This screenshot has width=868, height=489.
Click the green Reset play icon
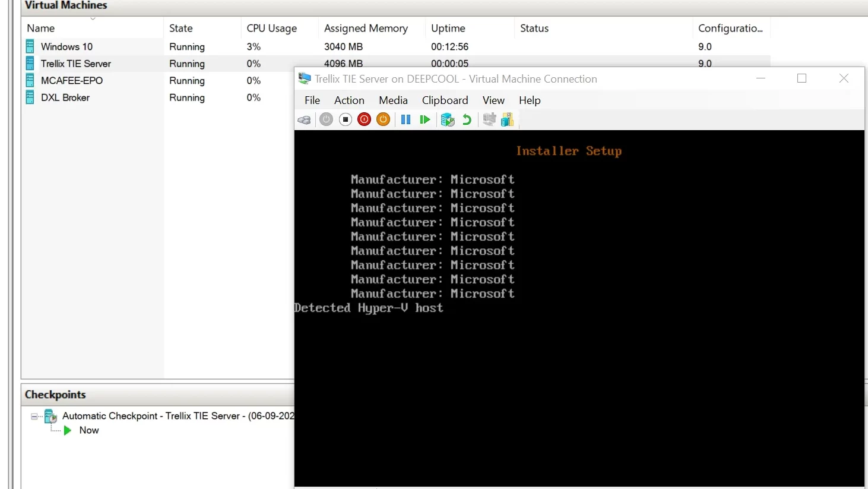click(425, 119)
